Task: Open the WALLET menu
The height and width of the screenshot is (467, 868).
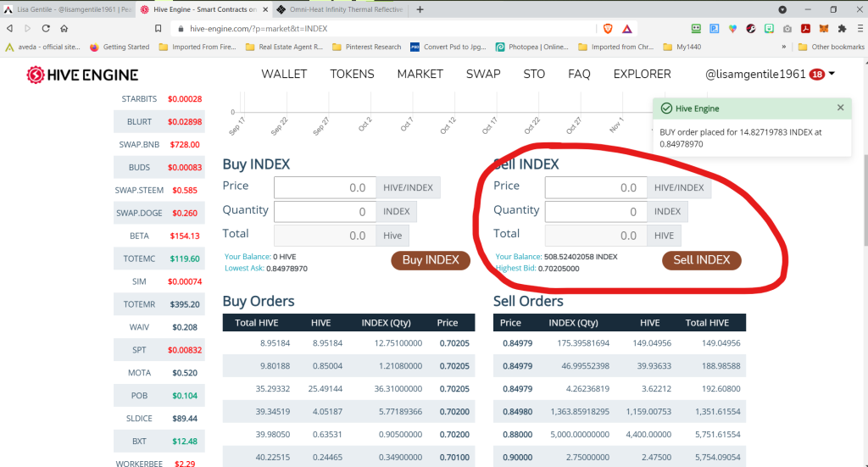Action: [x=284, y=74]
